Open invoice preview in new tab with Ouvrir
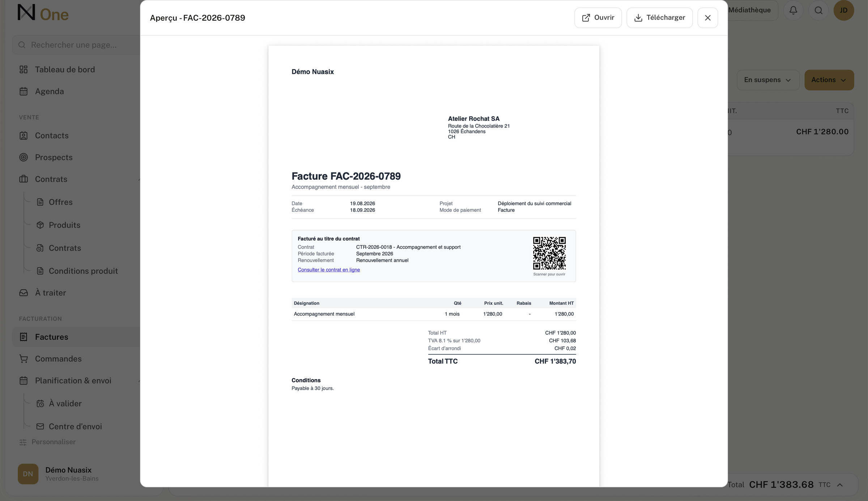This screenshot has width=868, height=501. [598, 18]
